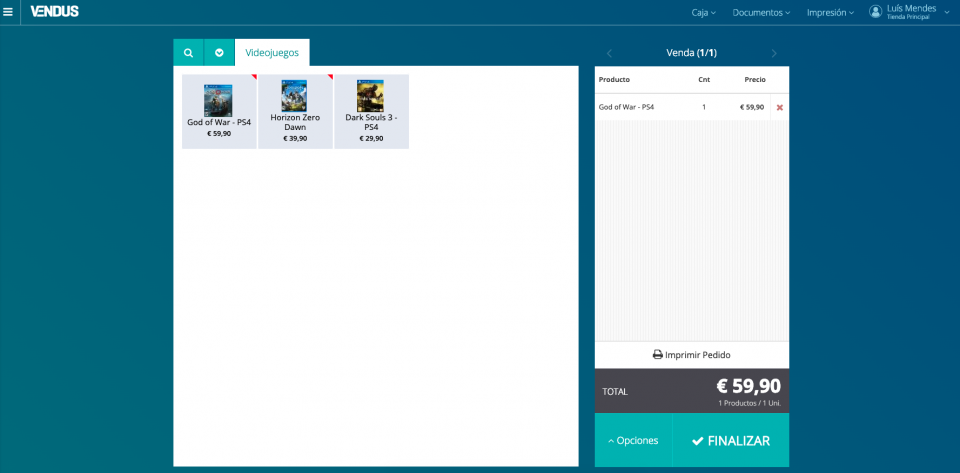This screenshot has height=473, width=960.
Task: Open the Impresión dropdown menu
Action: click(830, 12)
